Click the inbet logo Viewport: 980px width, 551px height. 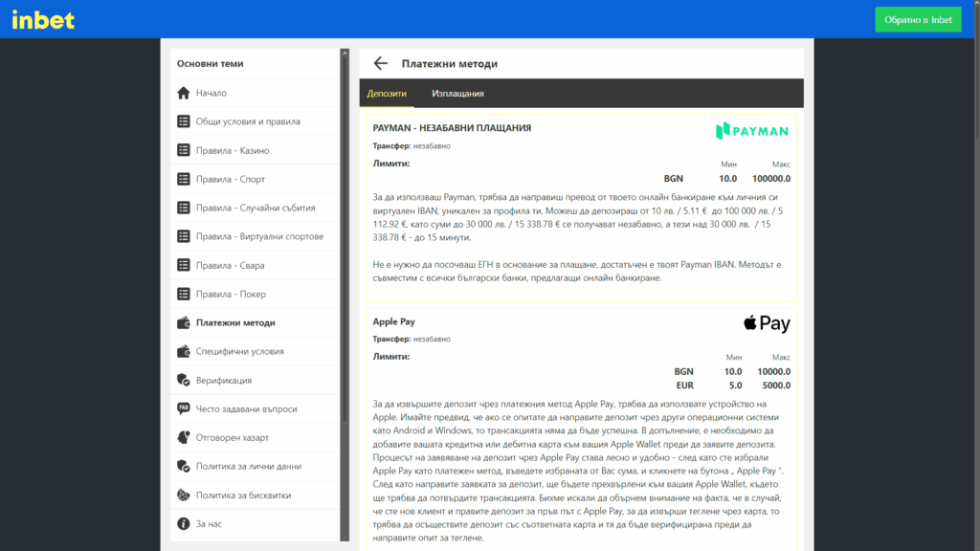click(x=43, y=20)
